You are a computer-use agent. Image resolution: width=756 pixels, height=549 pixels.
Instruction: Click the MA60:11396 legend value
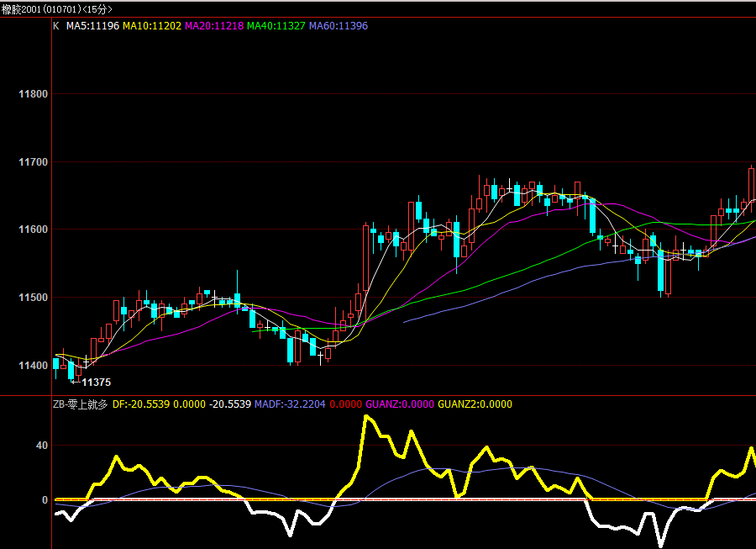(339, 26)
